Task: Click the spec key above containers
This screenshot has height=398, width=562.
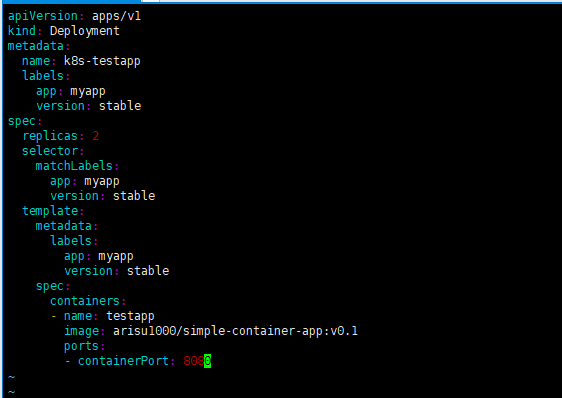Action: point(50,286)
